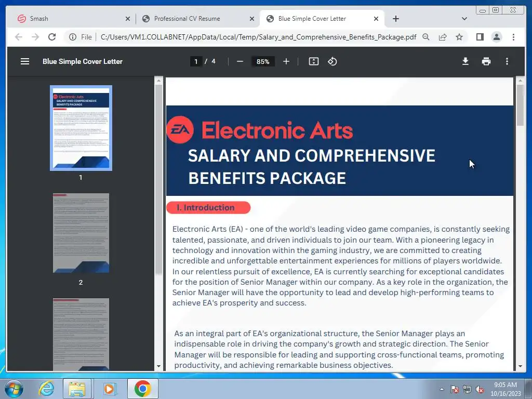Open the PDF viewer more actions menu

(x=507, y=61)
